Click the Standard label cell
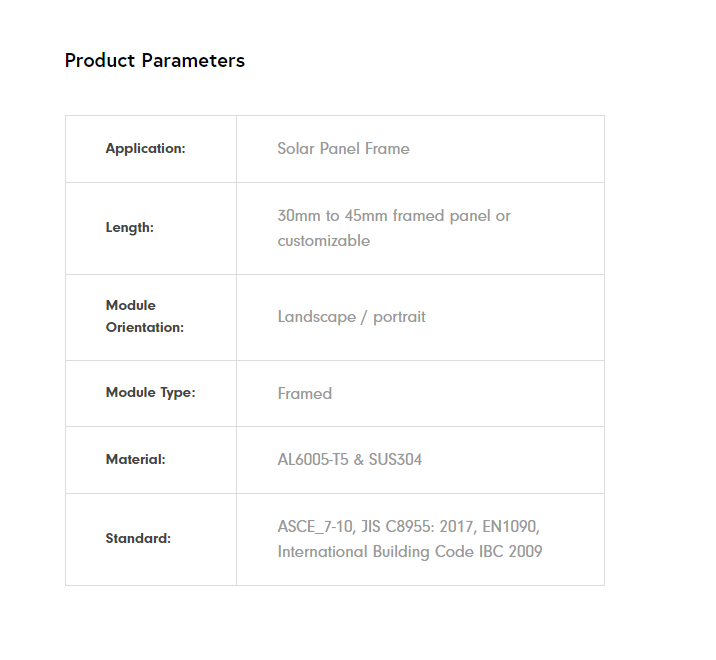Viewport: 716px width, 660px height. [138, 539]
